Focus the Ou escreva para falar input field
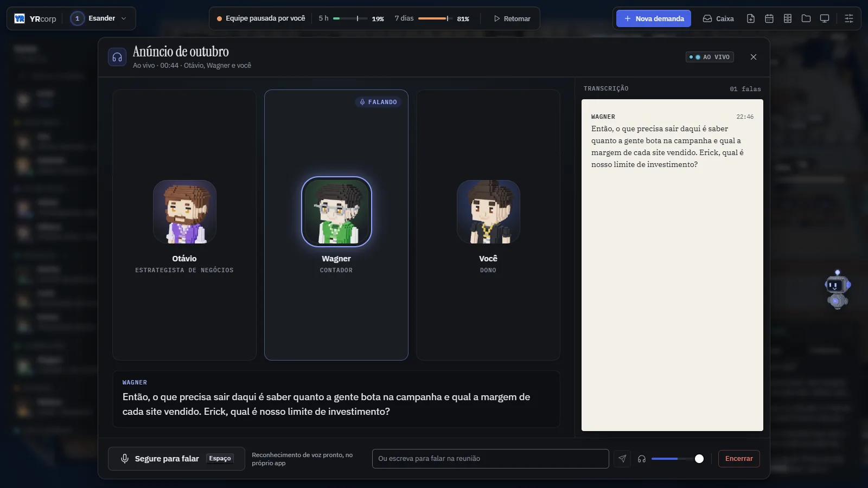 490,459
